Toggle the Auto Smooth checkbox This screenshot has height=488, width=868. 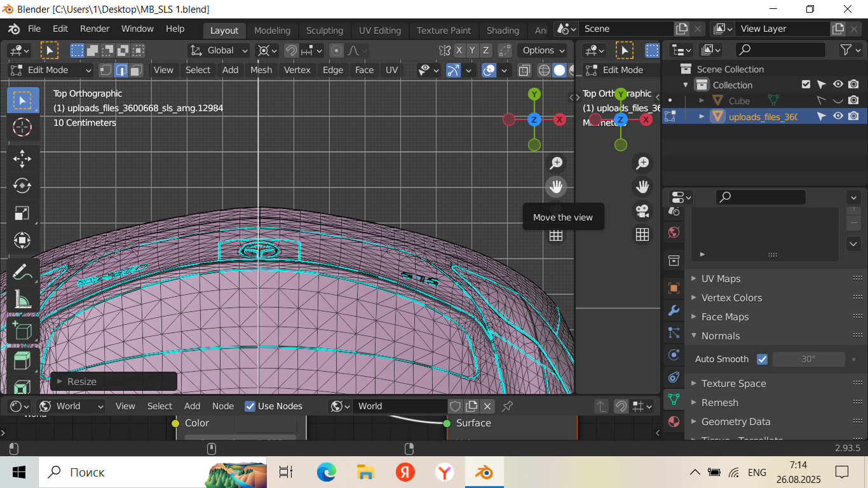tap(763, 359)
